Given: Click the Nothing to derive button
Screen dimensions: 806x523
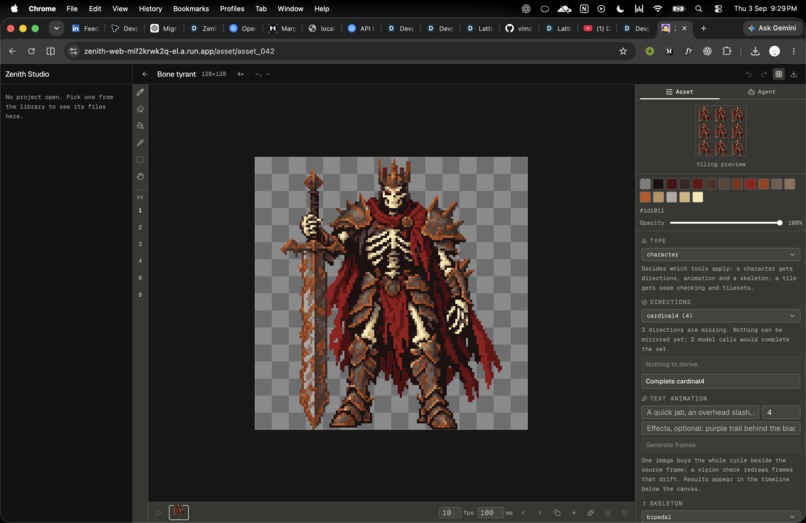Looking at the screenshot, I should pyautogui.click(x=720, y=364).
